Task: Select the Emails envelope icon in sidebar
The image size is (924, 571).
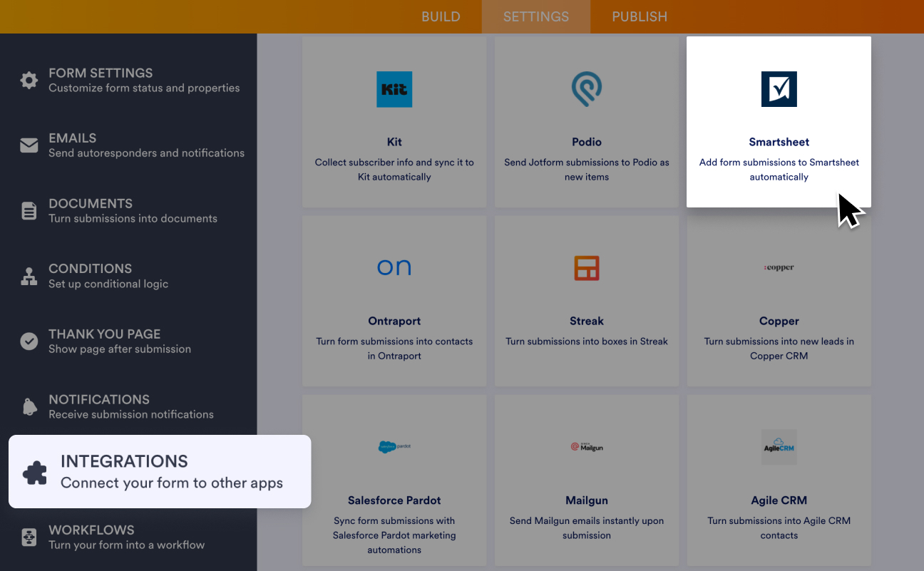Action: point(29,145)
